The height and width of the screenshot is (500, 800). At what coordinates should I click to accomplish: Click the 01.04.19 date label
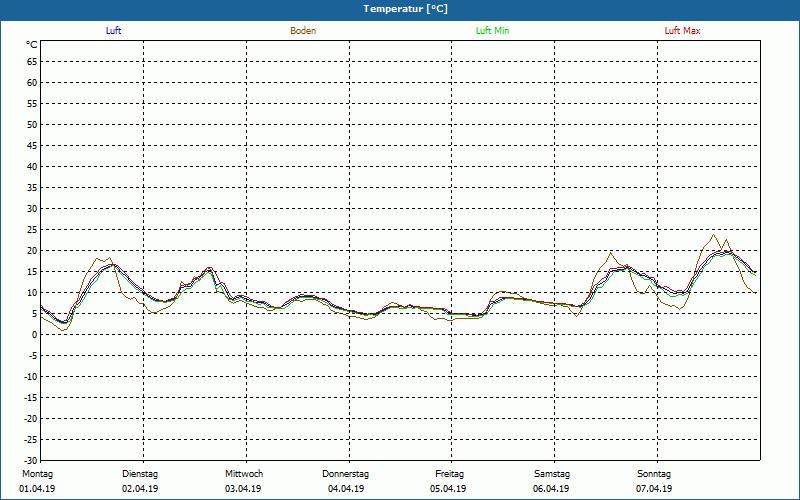(37, 489)
